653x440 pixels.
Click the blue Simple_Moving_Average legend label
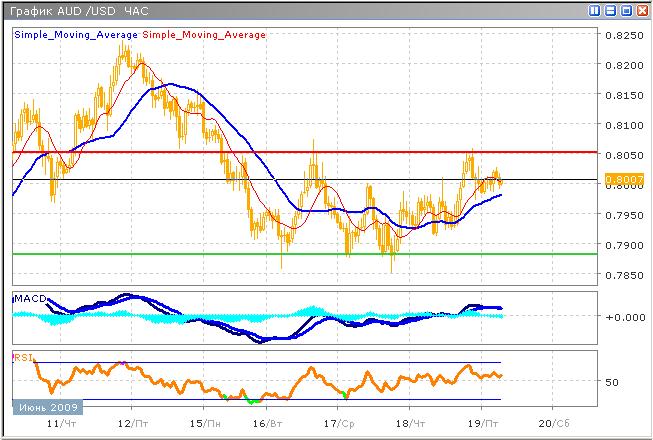click(77, 35)
